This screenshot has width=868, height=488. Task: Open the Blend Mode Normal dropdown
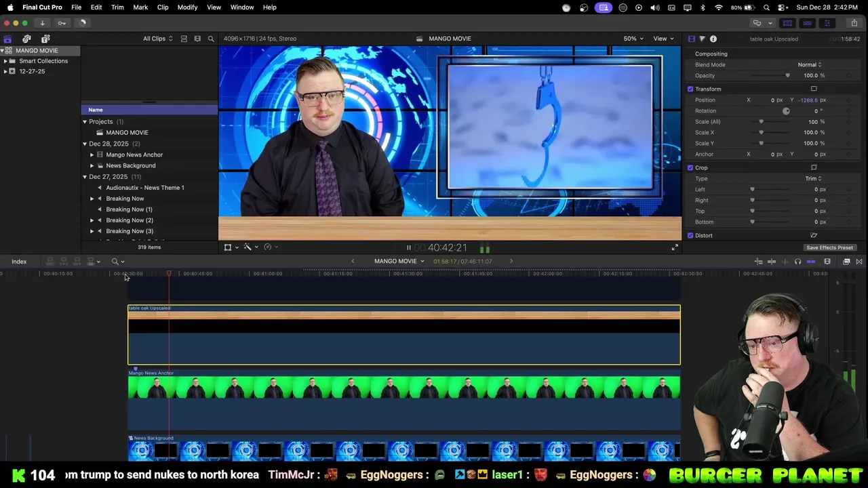pos(810,64)
